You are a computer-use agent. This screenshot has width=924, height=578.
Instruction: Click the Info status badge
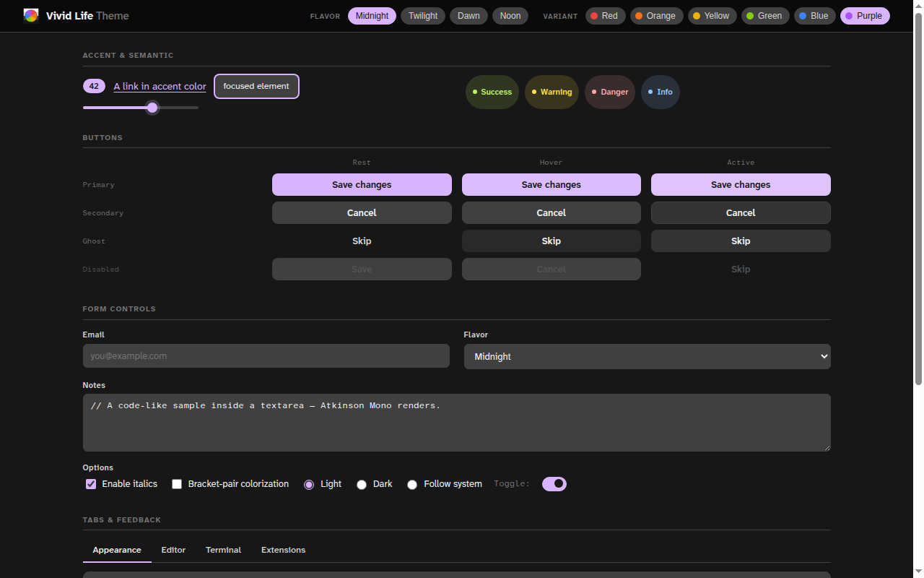pyautogui.click(x=661, y=92)
